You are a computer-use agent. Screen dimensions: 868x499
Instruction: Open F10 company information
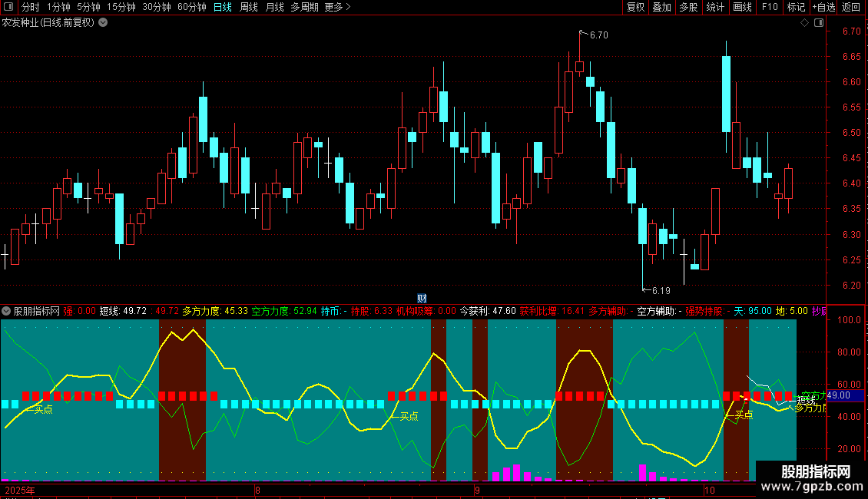tap(770, 7)
